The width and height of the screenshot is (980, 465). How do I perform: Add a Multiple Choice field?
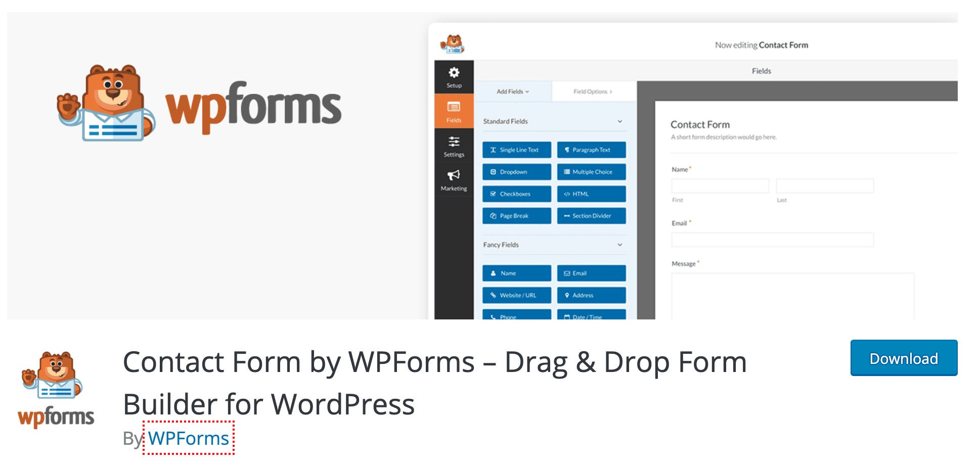click(x=592, y=172)
